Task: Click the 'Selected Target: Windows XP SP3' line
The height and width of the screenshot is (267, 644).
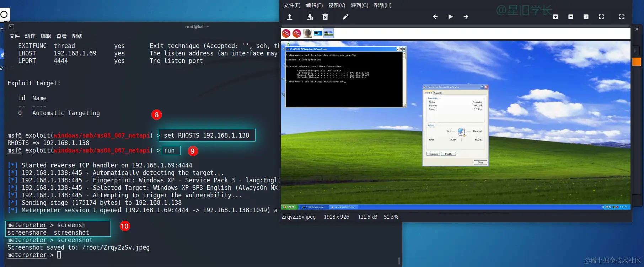Action: pyautogui.click(x=143, y=188)
